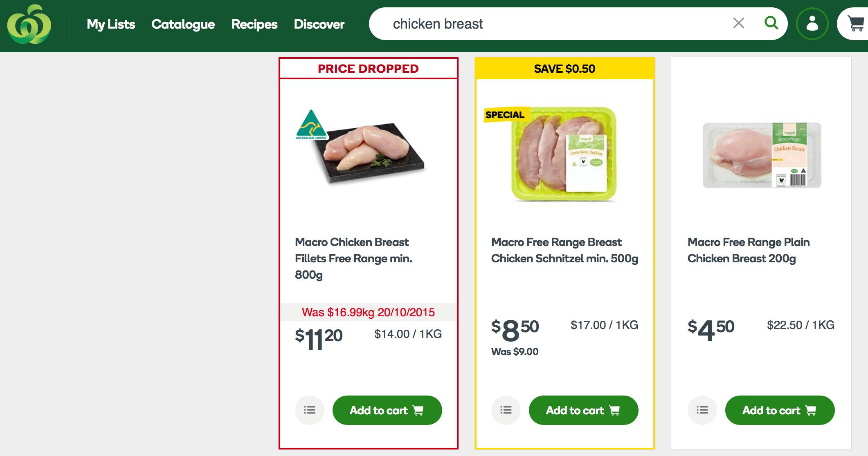Add Plain Chicken Breast 200g to list
The height and width of the screenshot is (456, 868).
[x=702, y=410]
